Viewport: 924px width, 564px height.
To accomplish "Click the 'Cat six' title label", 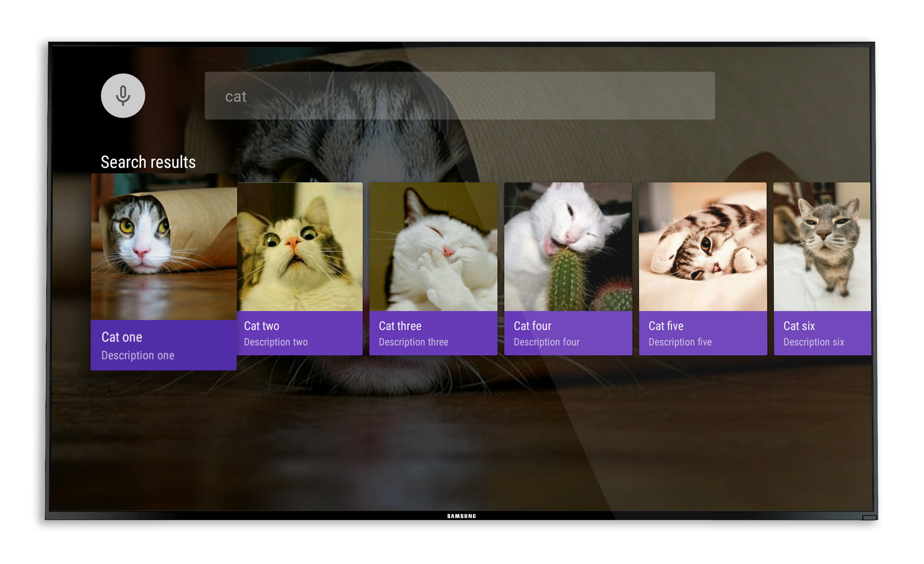I will point(799,326).
